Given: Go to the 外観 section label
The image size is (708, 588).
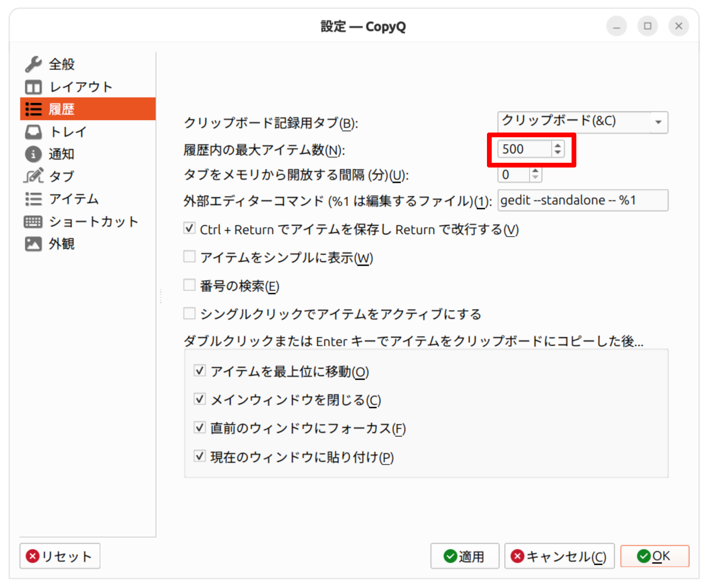Looking at the screenshot, I should tap(62, 244).
